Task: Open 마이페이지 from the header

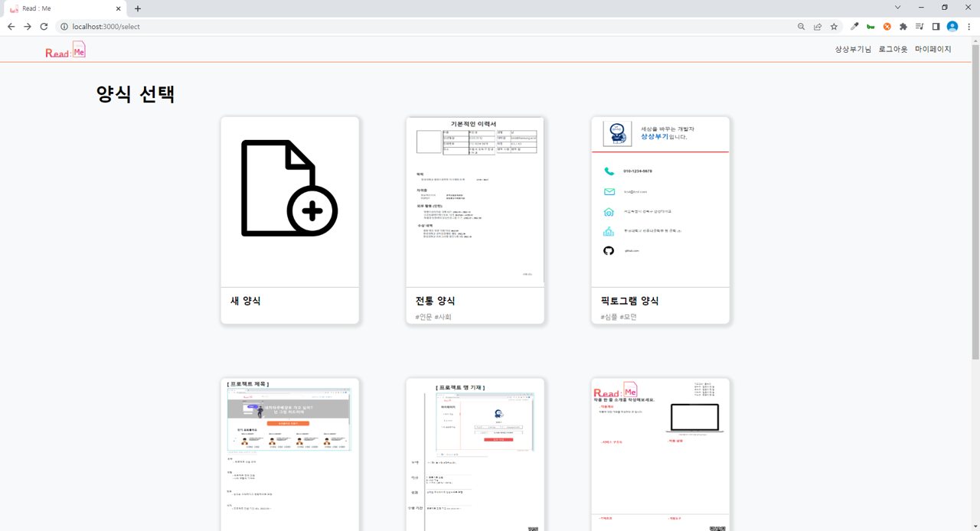Action: coord(933,49)
